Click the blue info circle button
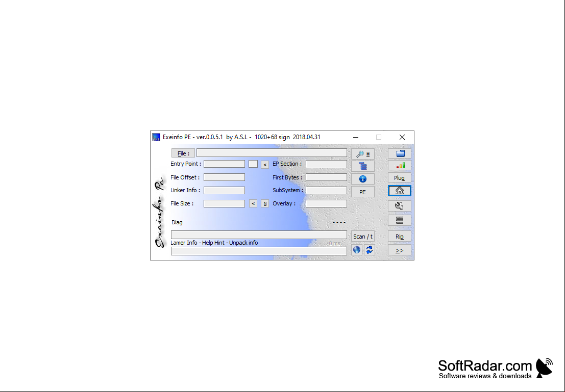This screenshot has height=392, width=565. pos(363,179)
